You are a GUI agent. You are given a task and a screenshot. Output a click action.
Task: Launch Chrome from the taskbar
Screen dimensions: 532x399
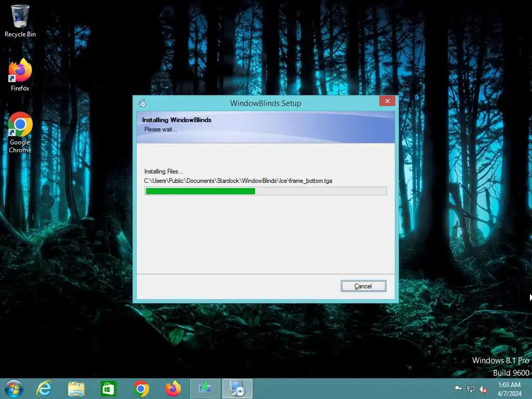(x=141, y=389)
